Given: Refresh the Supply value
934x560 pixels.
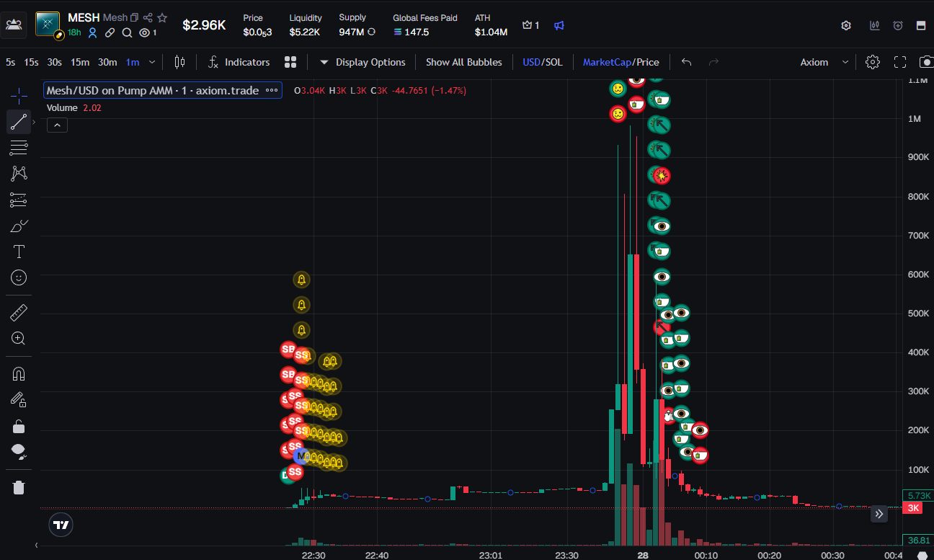Looking at the screenshot, I should [371, 32].
